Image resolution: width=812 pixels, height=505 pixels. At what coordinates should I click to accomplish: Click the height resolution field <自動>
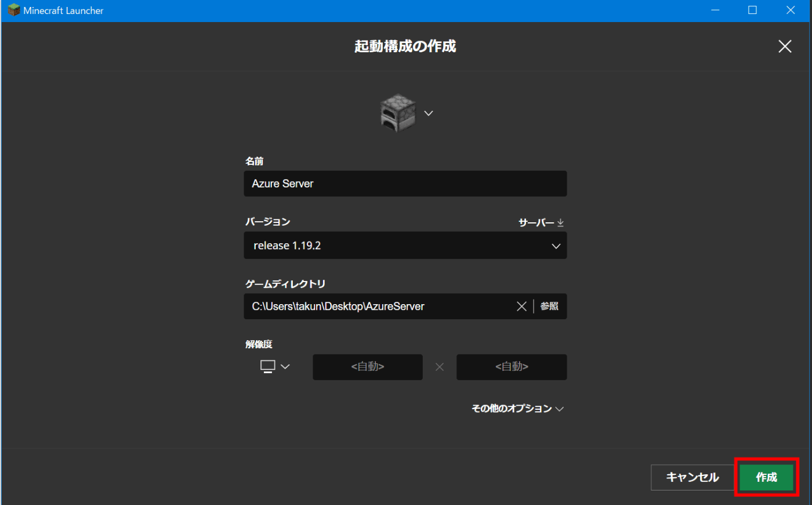click(512, 367)
